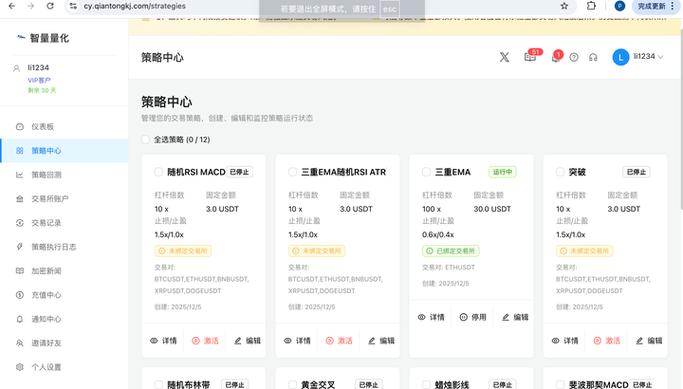Check the 随机布林带 strategy checkbox

159,384
